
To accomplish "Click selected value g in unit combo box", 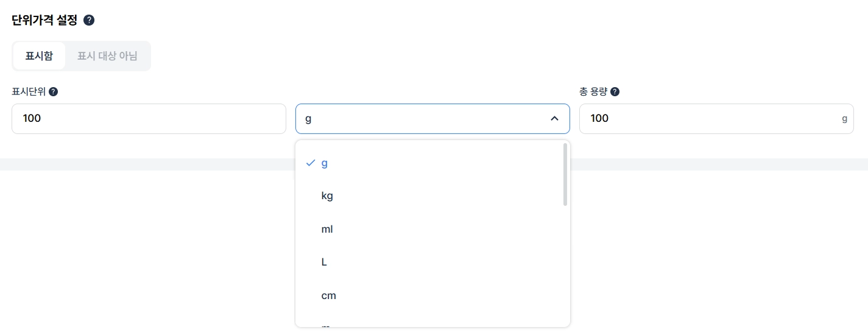I will [308, 119].
